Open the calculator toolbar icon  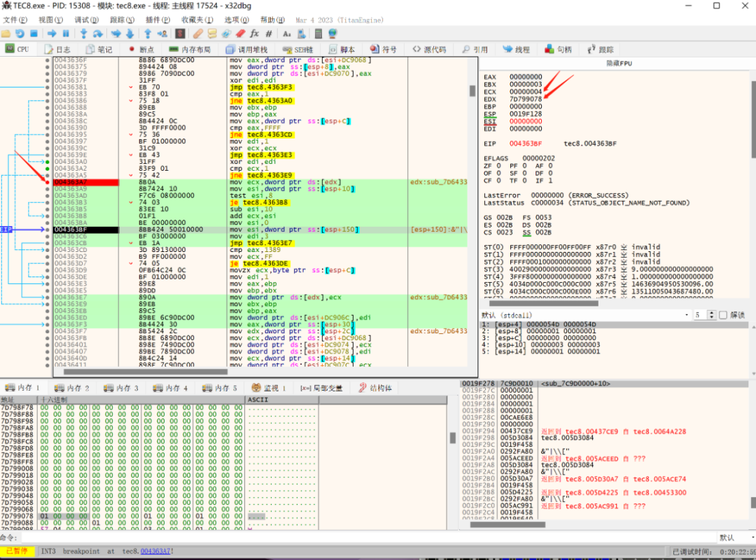[318, 34]
